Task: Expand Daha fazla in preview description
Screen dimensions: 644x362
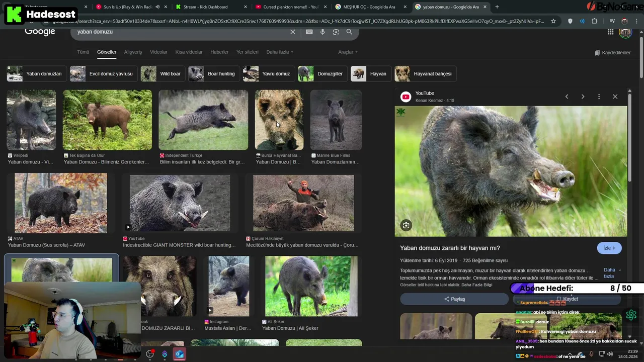Action: [612, 273]
